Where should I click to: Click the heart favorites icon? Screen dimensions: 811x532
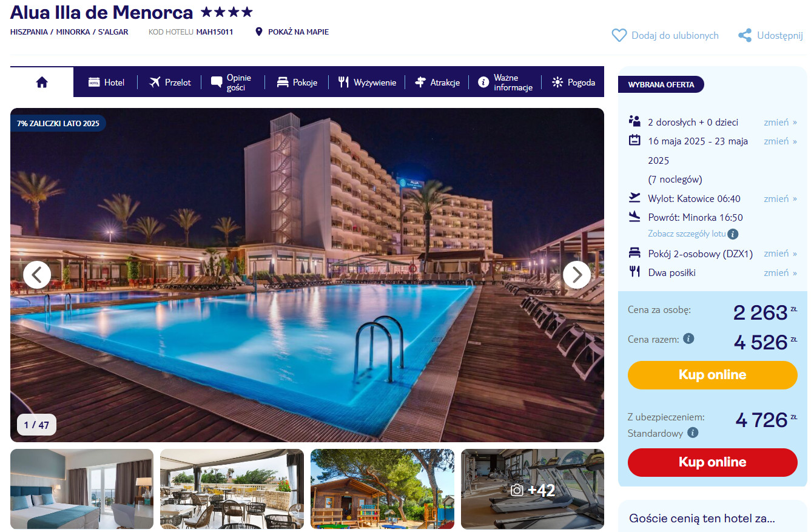619,36
